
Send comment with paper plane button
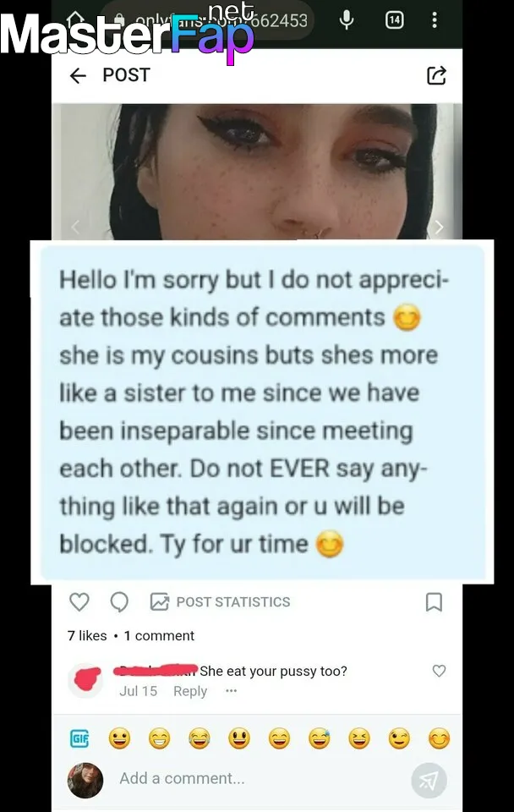point(429,780)
